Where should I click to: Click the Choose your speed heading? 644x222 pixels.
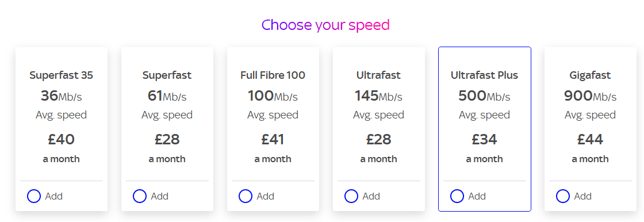tap(325, 25)
